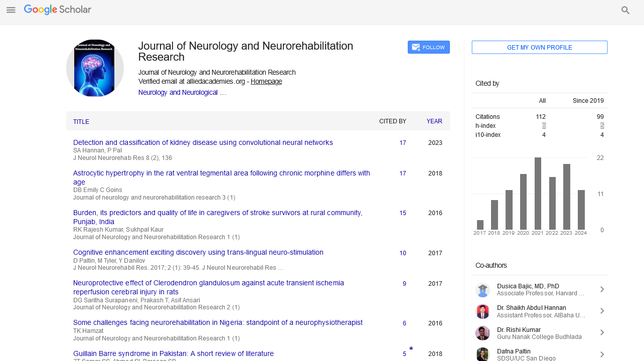Expand Dr. Rishi Kumar co-author chevron
This screenshot has width=644, height=361.
pyautogui.click(x=602, y=332)
